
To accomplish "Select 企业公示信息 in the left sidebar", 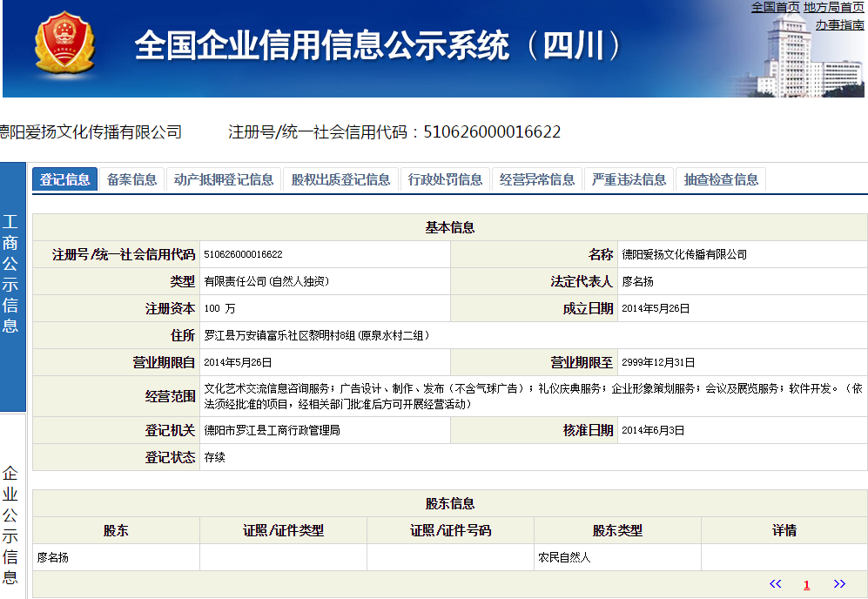I will [x=12, y=527].
